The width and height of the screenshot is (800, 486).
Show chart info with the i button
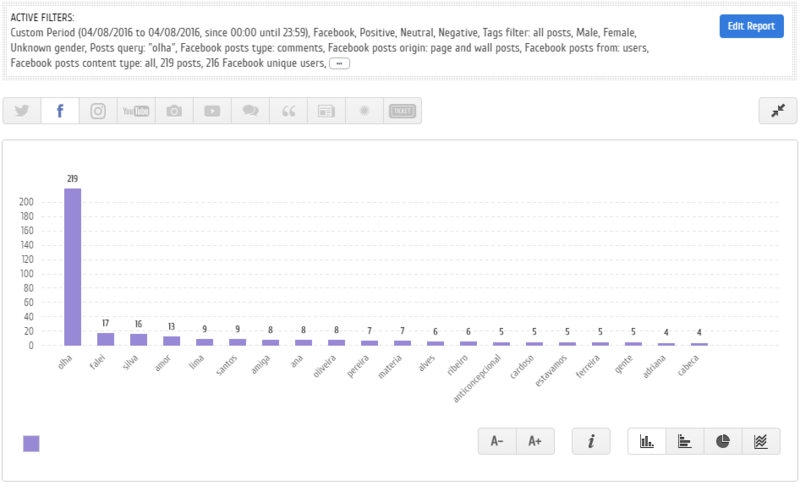click(591, 441)
